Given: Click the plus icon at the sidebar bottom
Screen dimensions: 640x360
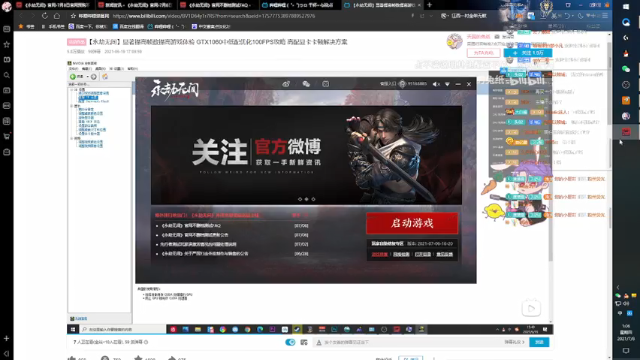Looking at the screenshot, I should 7,338.
